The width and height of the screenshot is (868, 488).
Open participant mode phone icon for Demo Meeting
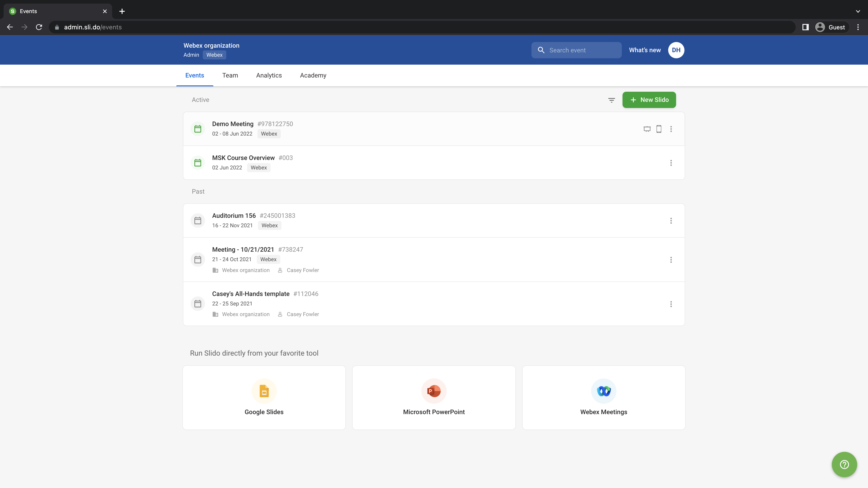[659, 129]
